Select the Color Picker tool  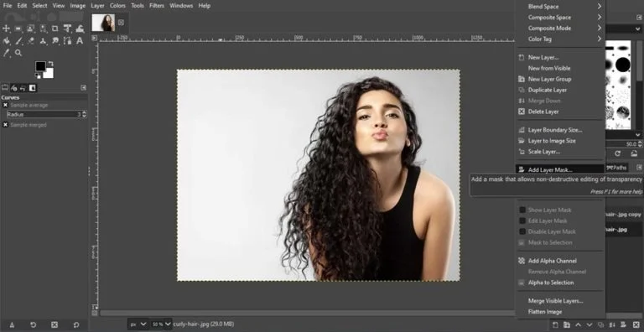pos(6,53)
